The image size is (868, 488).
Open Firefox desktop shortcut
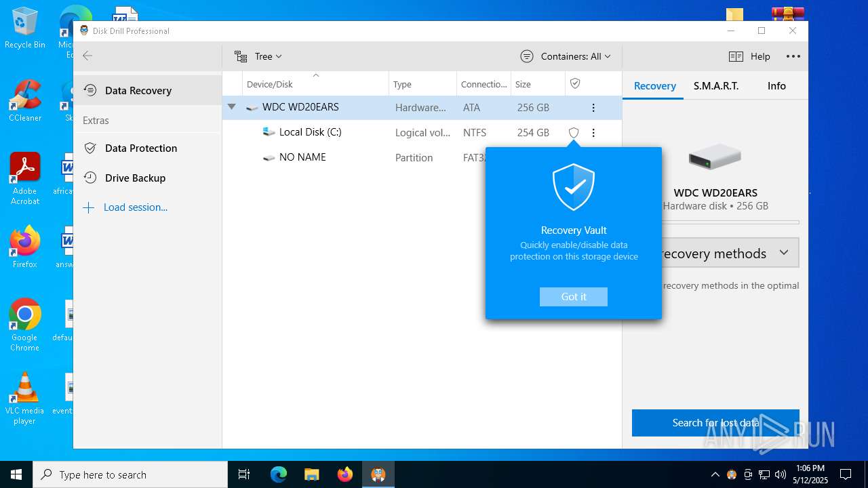[x=25, y=247]
